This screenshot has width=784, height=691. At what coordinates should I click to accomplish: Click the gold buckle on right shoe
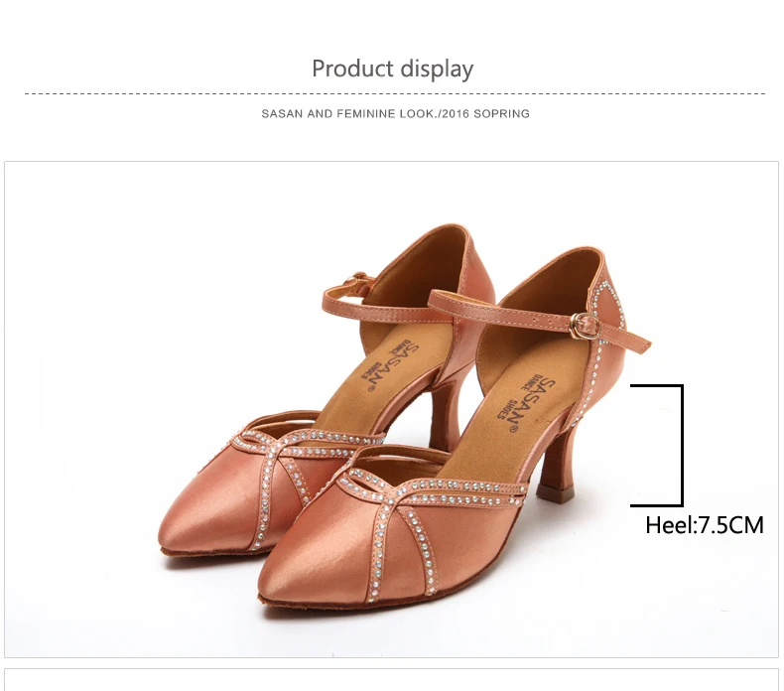(584, 325)
